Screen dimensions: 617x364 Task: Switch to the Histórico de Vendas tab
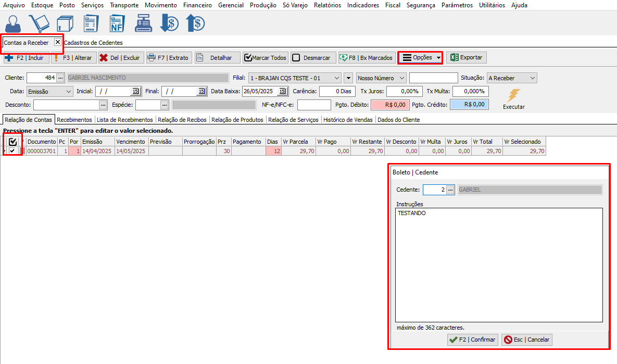tap(348, 120)
